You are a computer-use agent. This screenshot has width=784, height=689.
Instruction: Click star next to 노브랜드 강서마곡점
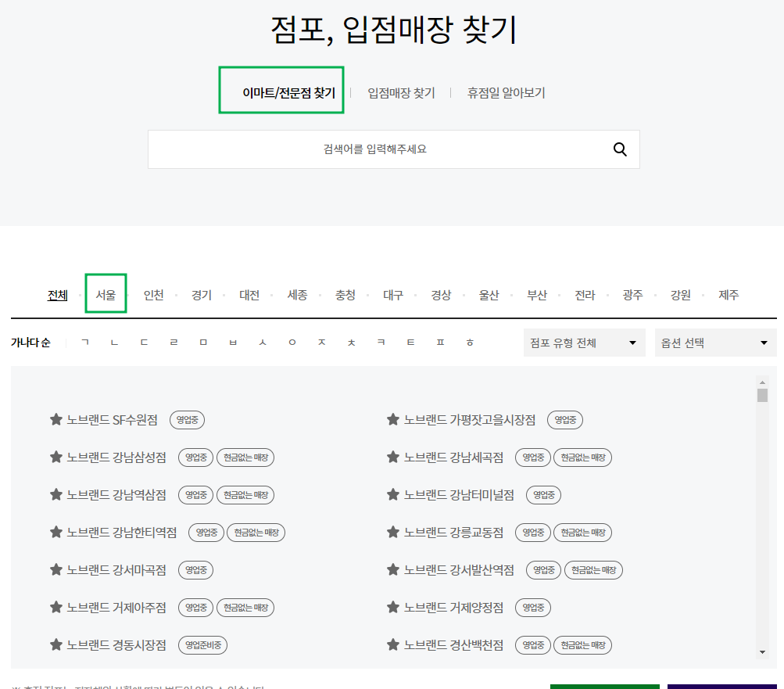(x=56, y=569)
